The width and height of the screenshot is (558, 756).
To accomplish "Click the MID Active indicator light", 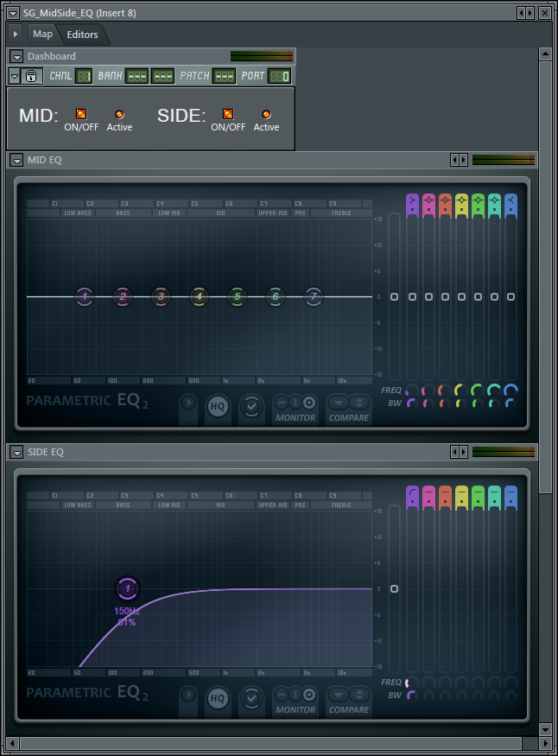I will point(119,114).
